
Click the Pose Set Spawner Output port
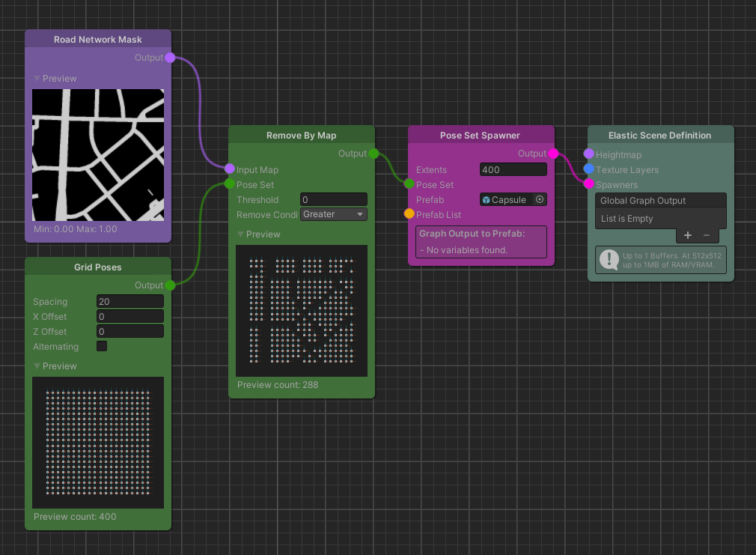pyautogui.click(x=553, y=154)
